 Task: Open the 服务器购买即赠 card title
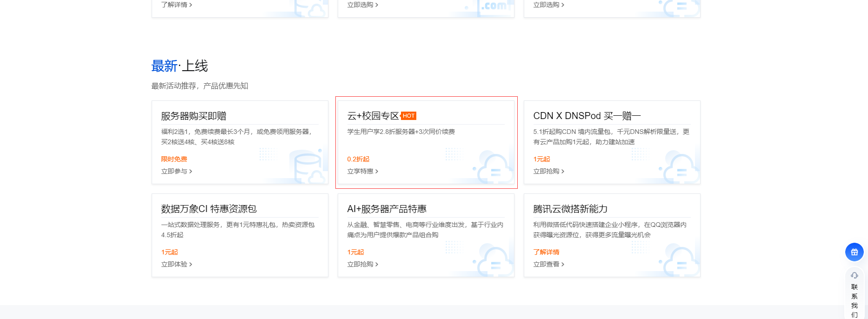point(194,116)
